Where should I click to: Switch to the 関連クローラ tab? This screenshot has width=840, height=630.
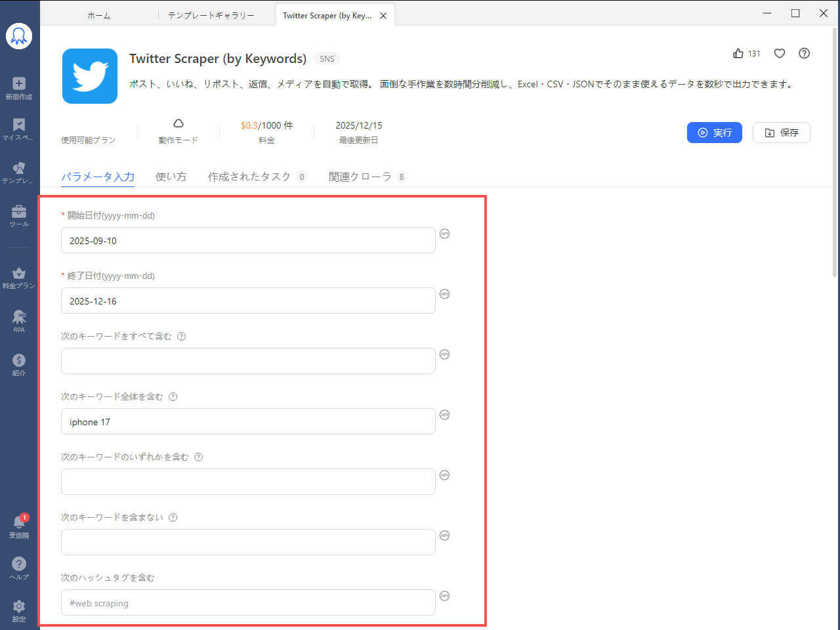[x=360, y=177]
